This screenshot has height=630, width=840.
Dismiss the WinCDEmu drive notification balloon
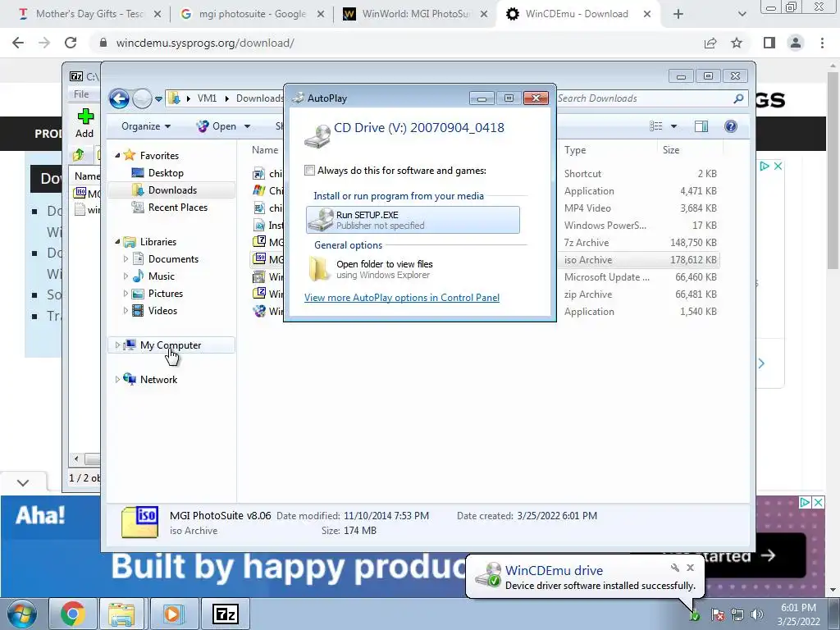tap(691, 568)
